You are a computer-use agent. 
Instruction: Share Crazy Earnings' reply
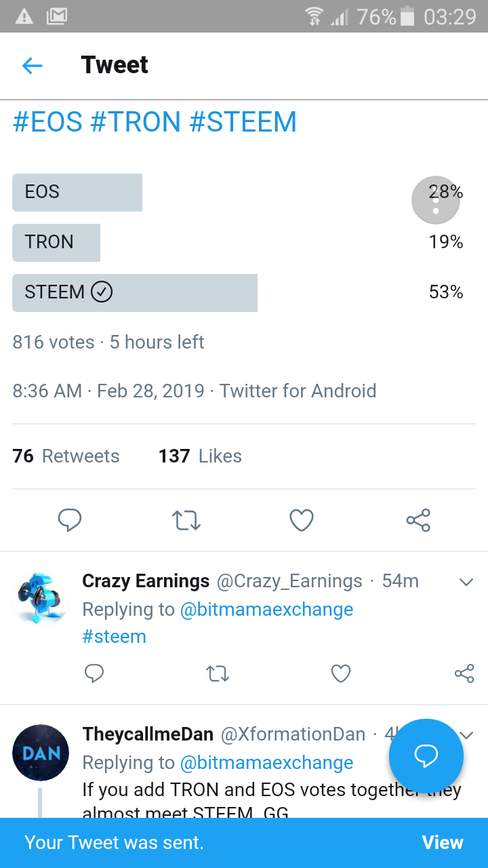point(464,673)
